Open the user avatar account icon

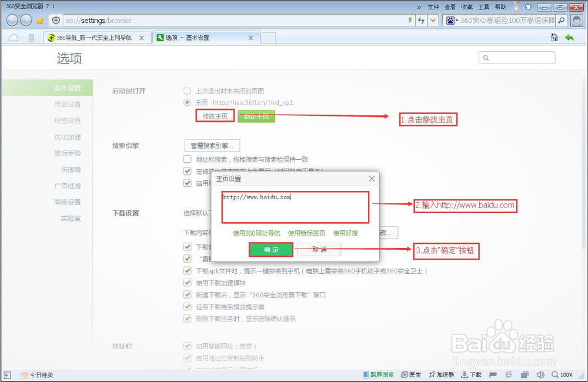click(576, 20)
